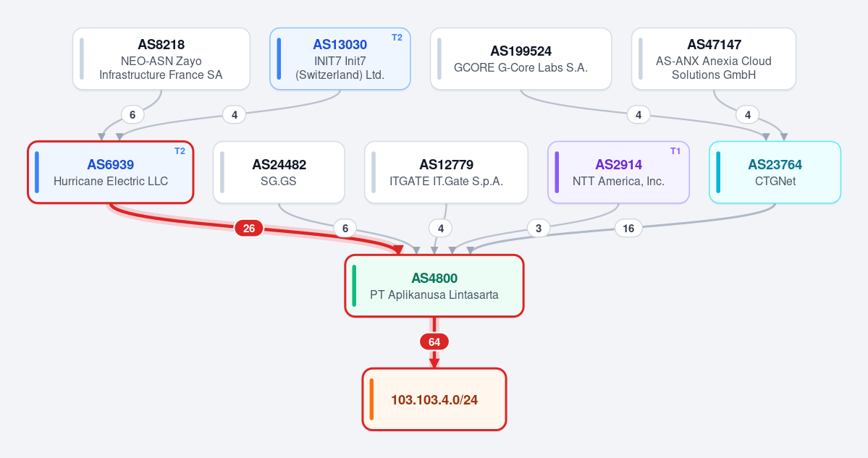This screenshot has height=458, width=868.
Task: Click the AS4800 PT Aplikanusa Lintasarta node
Action: pyautogui.click(x=434, y=286)
